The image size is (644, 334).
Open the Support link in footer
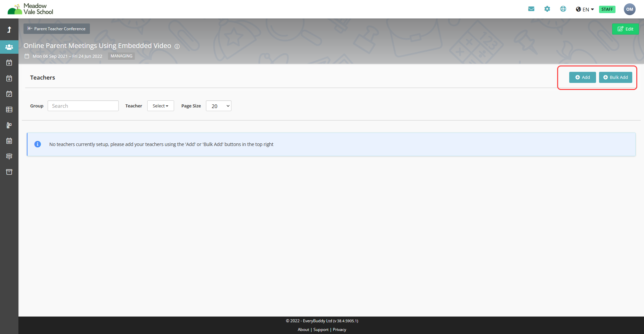(x=321, y=330)
